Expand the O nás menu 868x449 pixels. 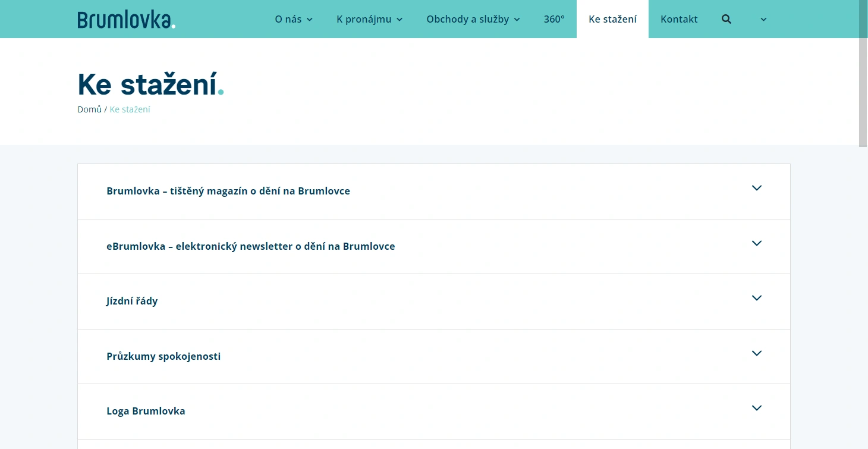[x=294, y=19]
